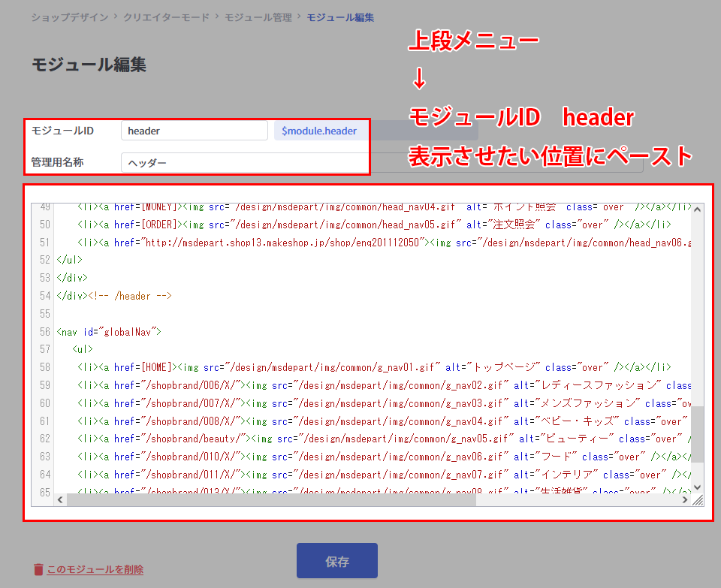Click モジュール編集 page heading
Screen dimensions: 721x588
pos(89,65)
